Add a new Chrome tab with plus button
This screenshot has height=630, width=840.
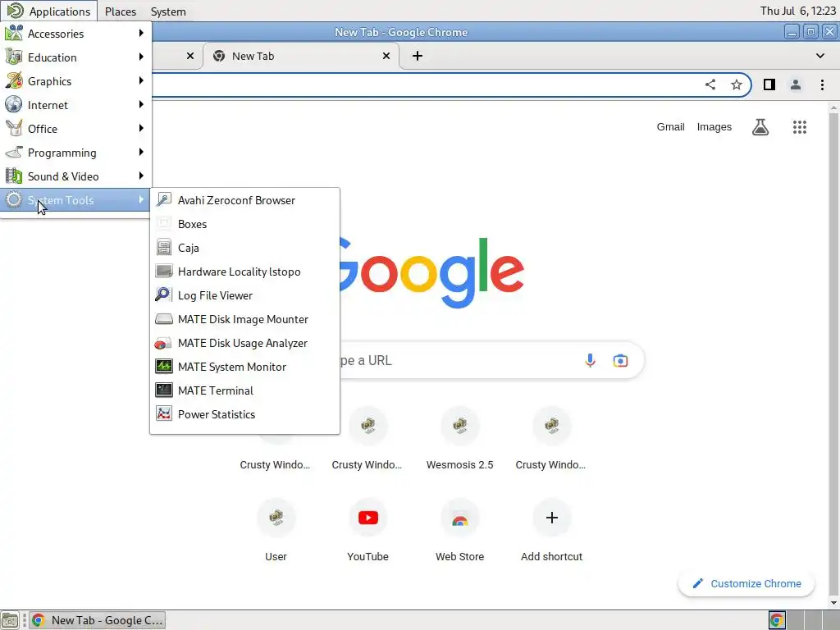(418, 56)
